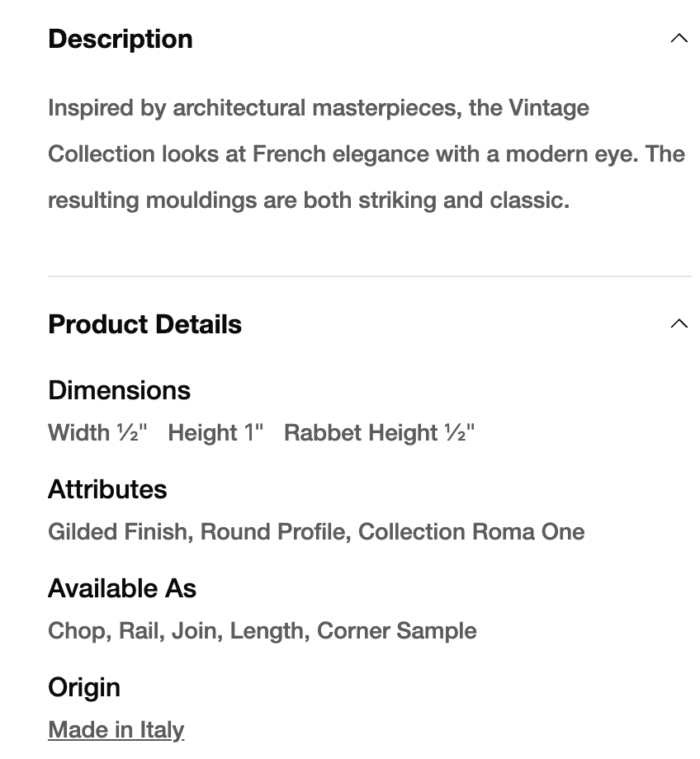Viewport: 700px width, 759px height.
Task: Open the Made in Italy link
Action: (116, 729)
